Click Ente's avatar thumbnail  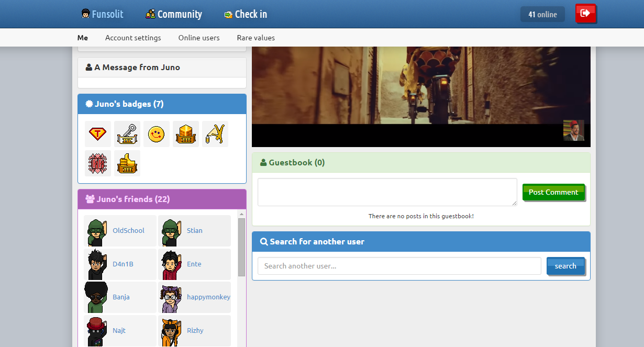coord(170,264)
